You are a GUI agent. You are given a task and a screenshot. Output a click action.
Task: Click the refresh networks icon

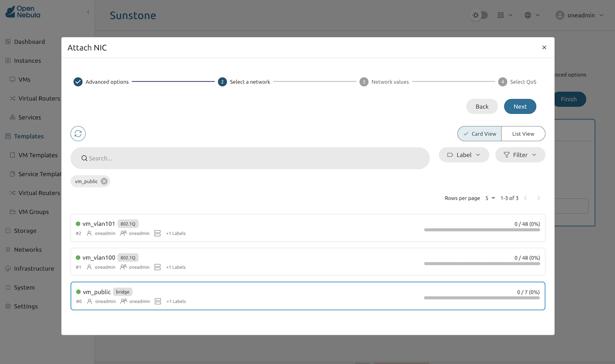tap(78, 133)
